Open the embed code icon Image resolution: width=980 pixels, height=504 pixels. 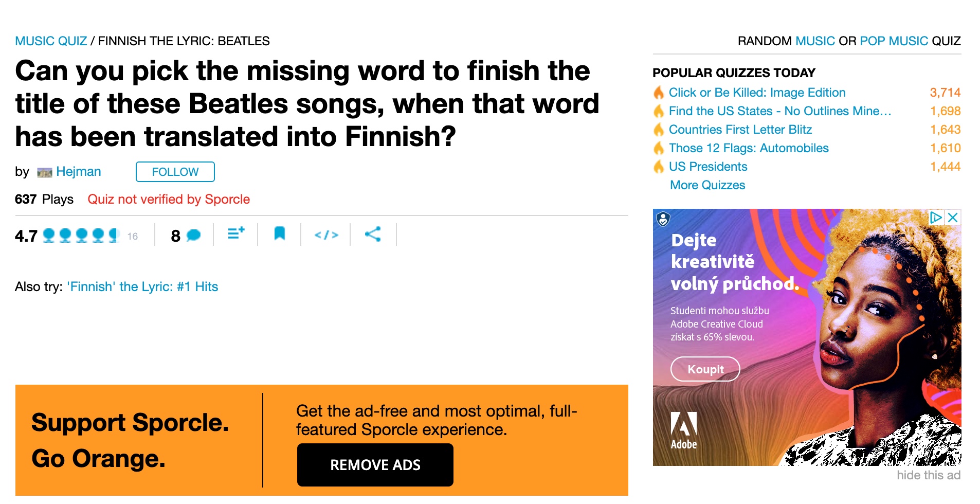(x=326, y=235)
